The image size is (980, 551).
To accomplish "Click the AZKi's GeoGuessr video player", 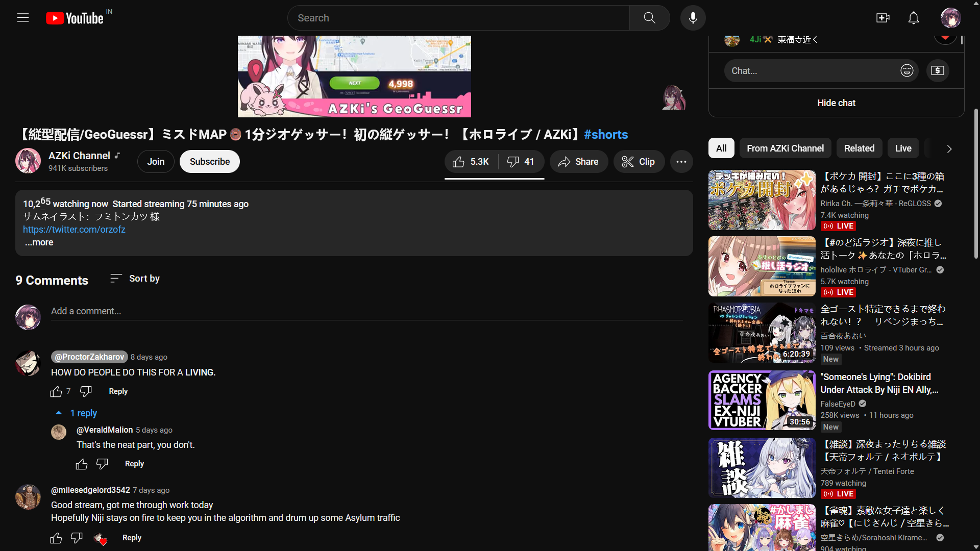I will 354,77.
